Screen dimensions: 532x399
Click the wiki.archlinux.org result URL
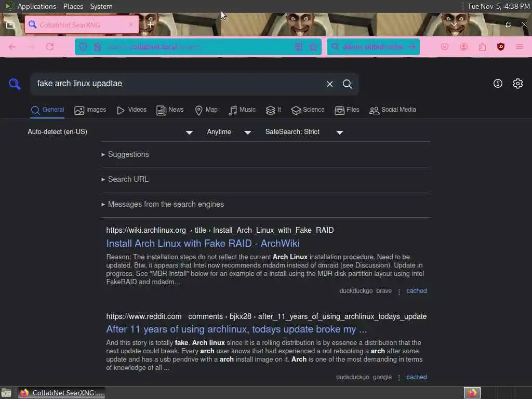coord(220,230)
